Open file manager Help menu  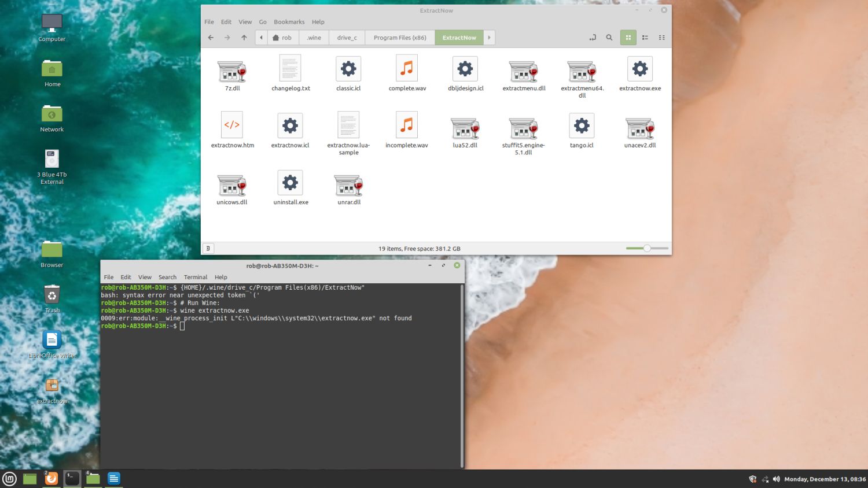pos(318,22)
